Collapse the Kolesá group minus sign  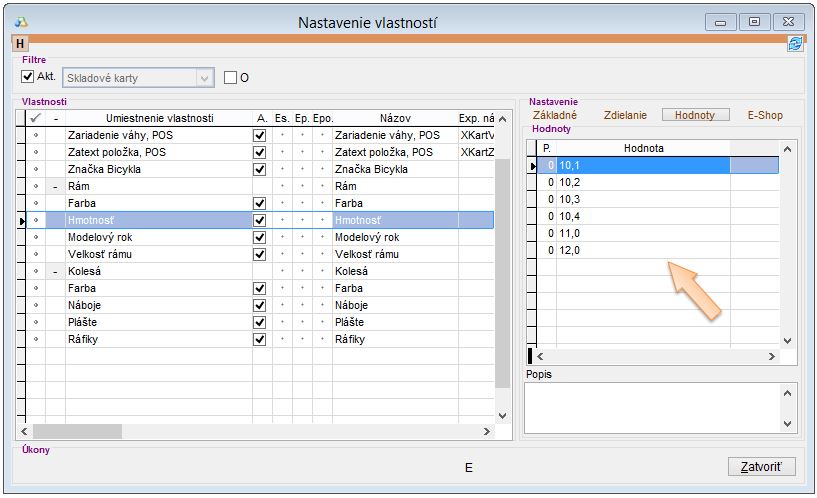point(55,272)
